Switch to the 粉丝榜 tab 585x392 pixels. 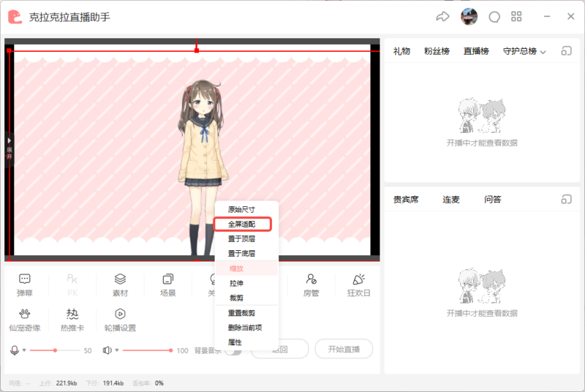tap(437, 51)
